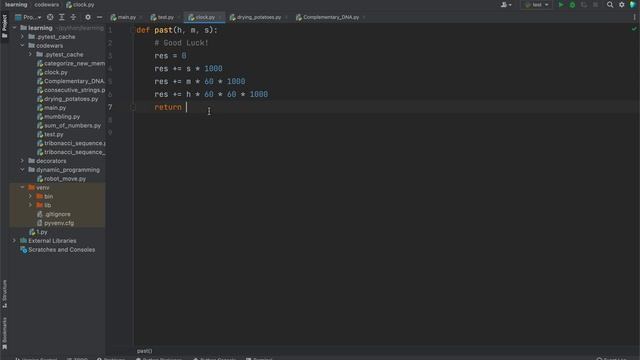The image size is (640, 360).
Task: Close the main.py editor tab
Action: click(141, 17)
